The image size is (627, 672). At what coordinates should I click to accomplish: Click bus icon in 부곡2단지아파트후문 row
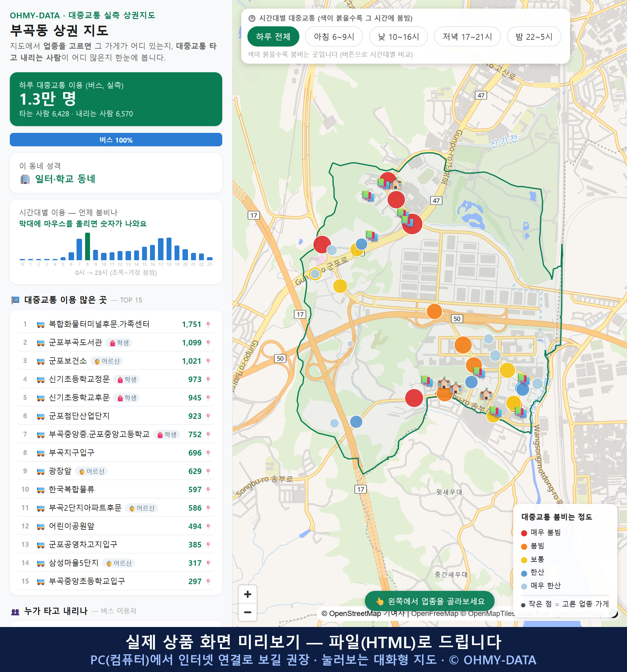40,508
